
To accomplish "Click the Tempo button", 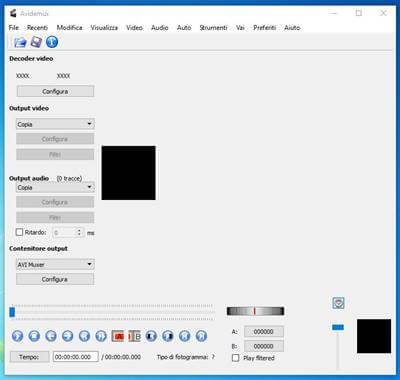I will click(29, 357).
